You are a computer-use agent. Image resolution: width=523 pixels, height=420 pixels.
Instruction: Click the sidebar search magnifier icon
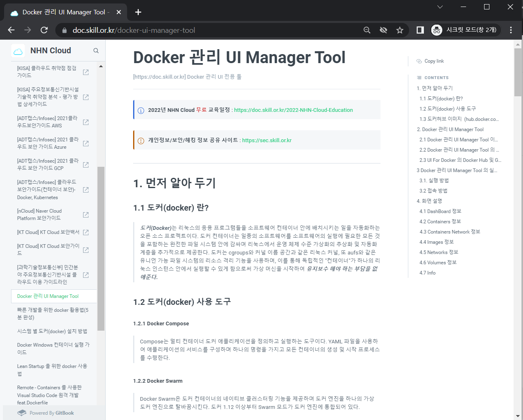96,51
